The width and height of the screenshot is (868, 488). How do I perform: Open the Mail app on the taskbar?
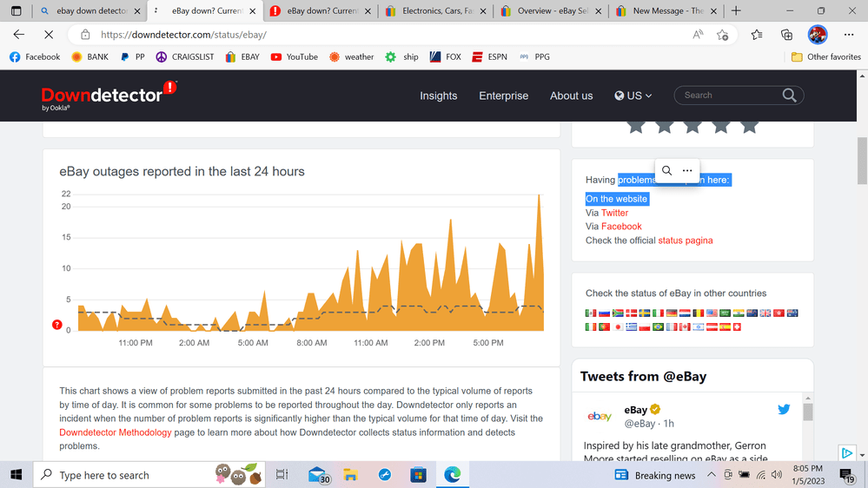(x=318, y=475)
